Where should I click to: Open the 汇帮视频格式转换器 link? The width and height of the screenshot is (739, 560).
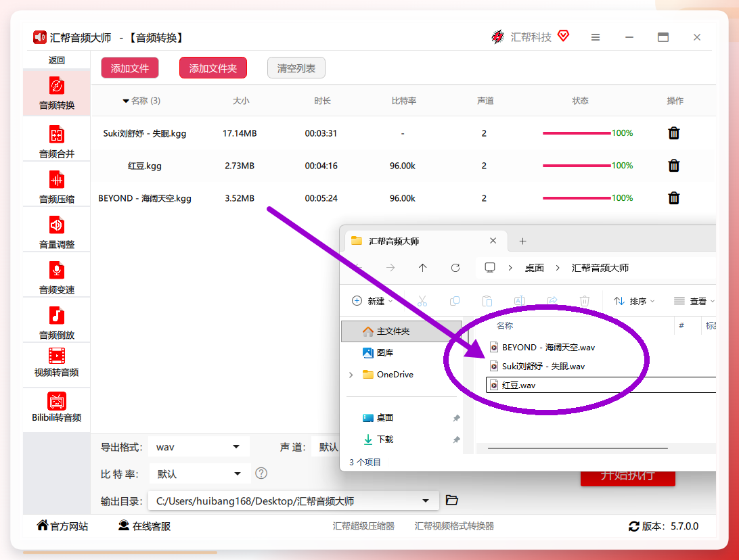click(454, 526)
